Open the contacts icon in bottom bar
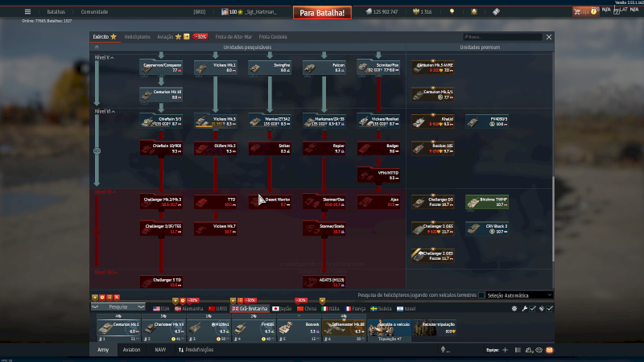This screenshot has width=644, height=362. [529, 350]
